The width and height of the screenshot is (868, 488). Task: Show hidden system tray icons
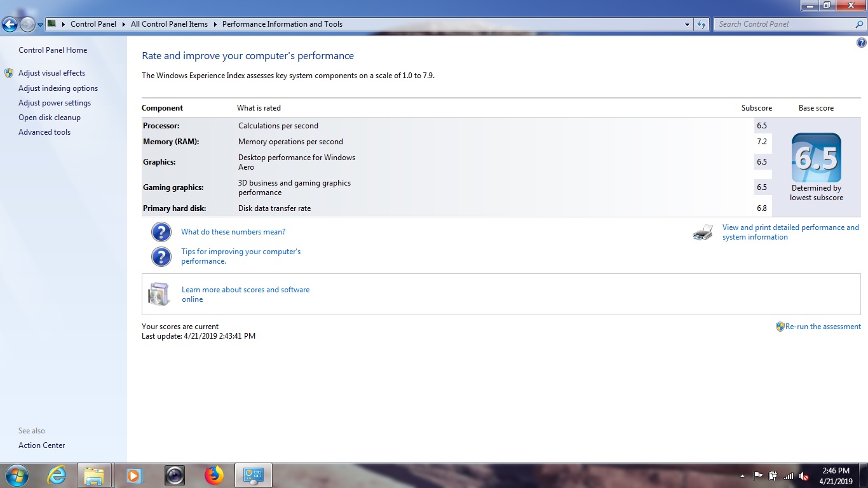(x=743, y=476)
